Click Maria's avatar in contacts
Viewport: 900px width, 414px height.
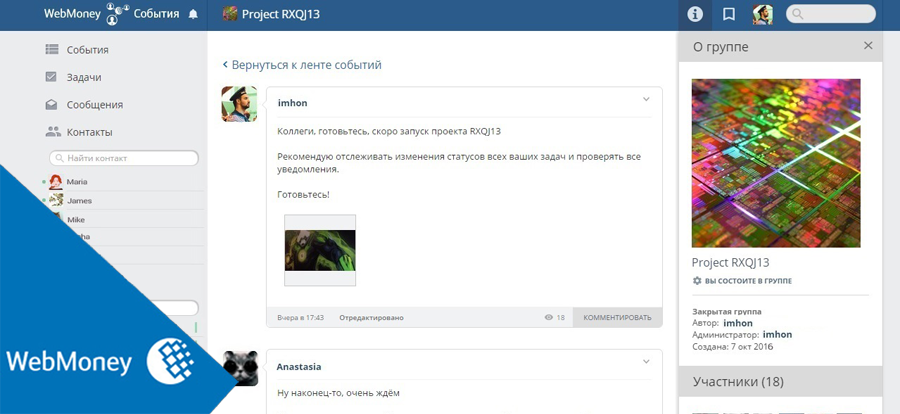(x=56, y=182)
